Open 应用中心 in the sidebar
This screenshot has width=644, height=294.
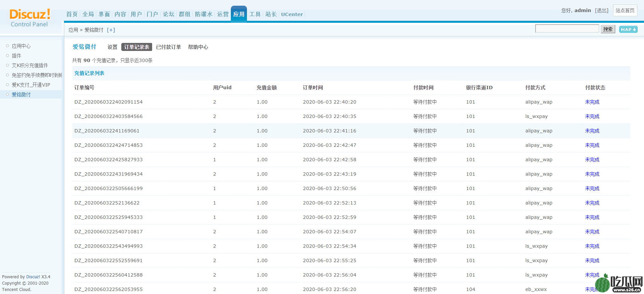[21, 46]
